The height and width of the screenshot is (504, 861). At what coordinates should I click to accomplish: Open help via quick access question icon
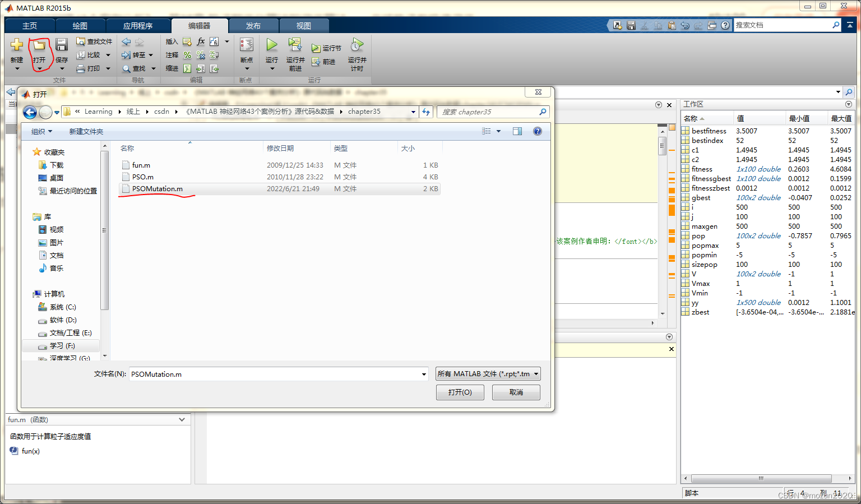pyautogui.click(x=725, y=25)
